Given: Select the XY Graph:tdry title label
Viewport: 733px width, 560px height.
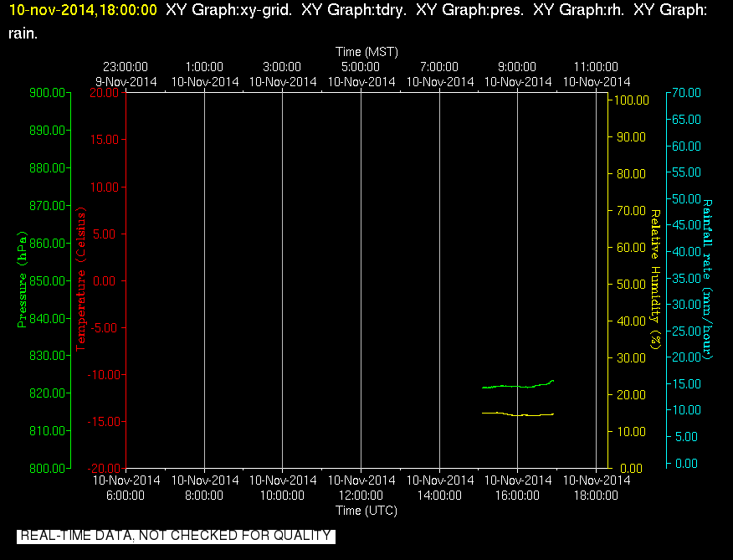Looking at the screenshot, I should [354, 10].
